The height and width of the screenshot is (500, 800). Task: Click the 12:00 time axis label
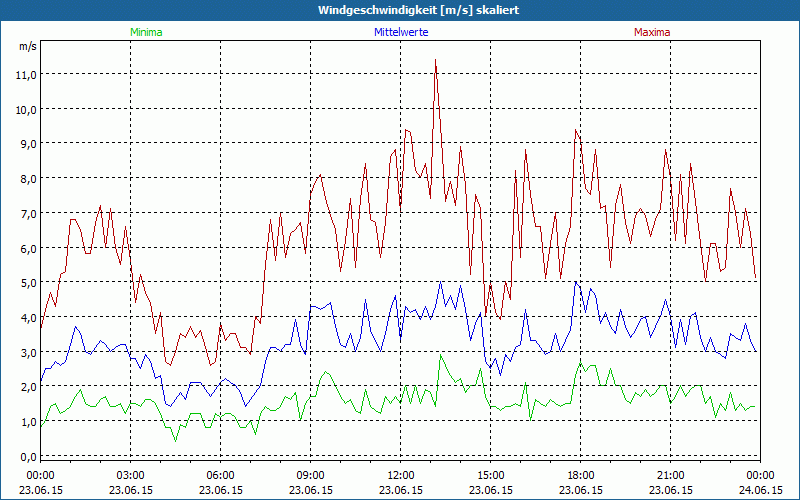[x=400, y=475]
